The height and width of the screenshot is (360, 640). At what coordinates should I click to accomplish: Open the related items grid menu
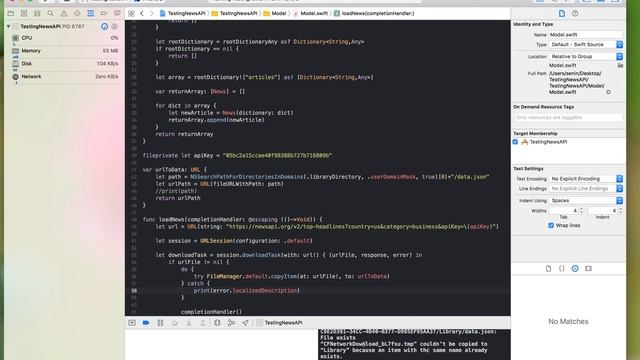[131, 13]
